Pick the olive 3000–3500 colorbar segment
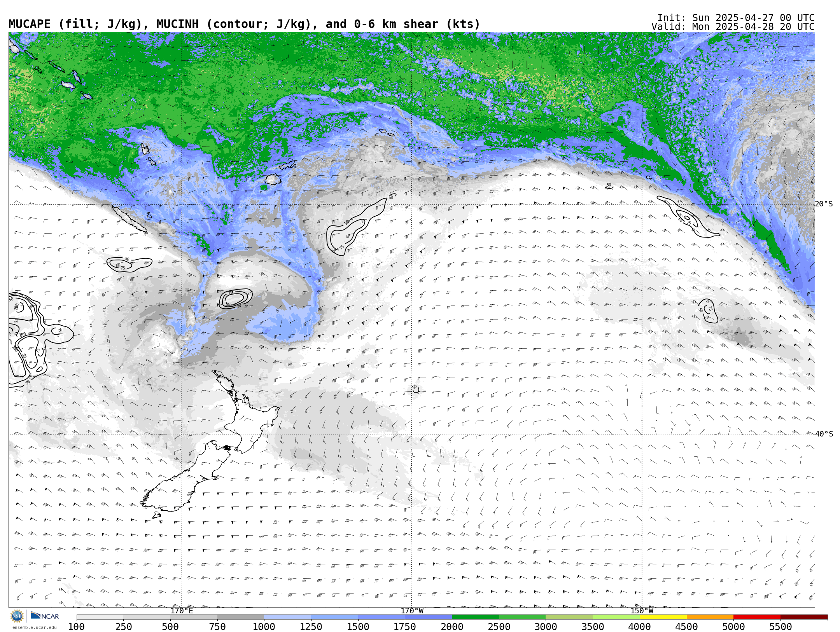Viewport: 840px width, 632px height. click(x=569, y=617)
